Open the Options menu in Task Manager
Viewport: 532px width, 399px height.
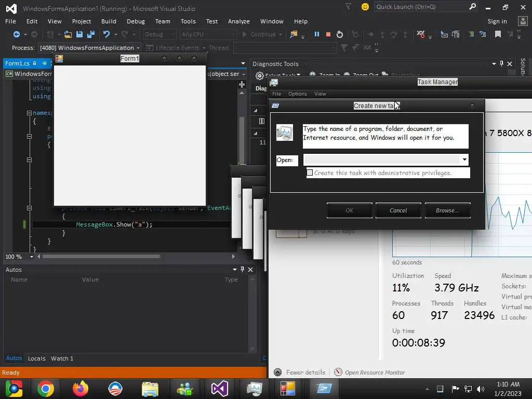[298, 94]
